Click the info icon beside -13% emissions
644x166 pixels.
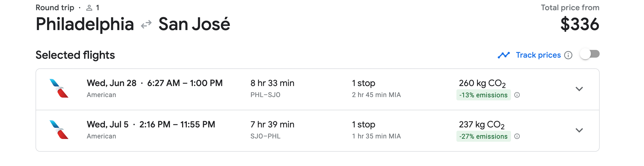click(x=518, y=95)
